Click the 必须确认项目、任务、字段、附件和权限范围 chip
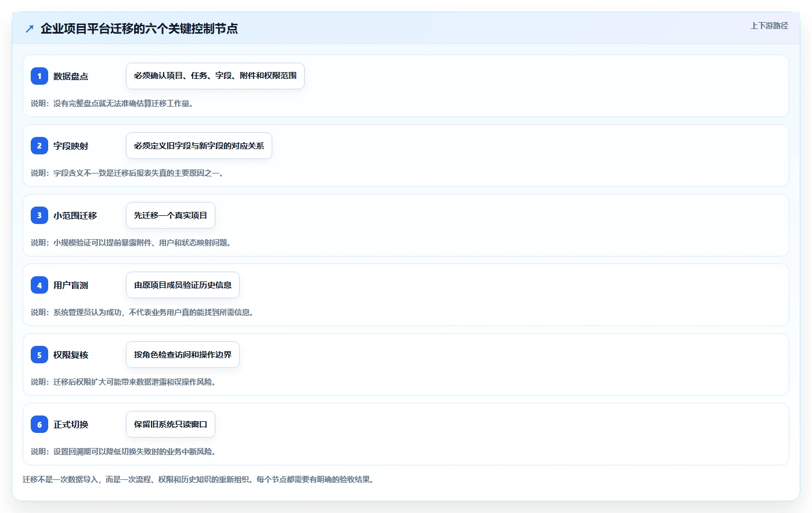 pos(215,76)
